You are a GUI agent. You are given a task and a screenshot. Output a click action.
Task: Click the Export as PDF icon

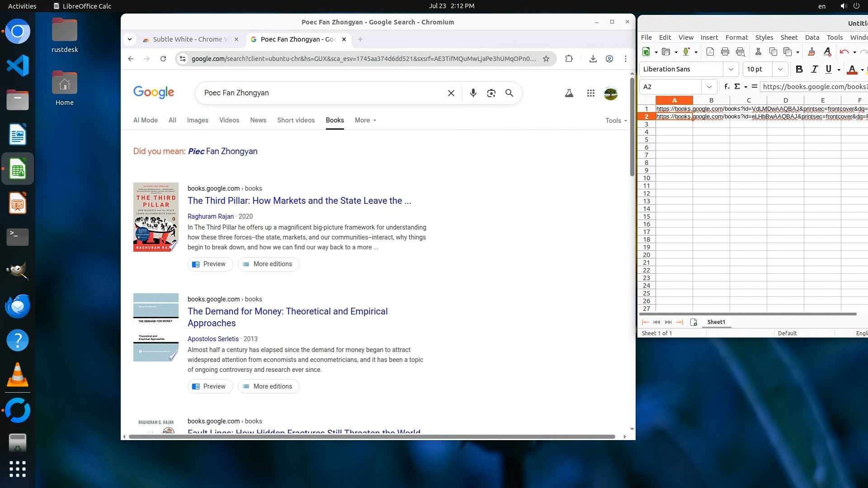[710, 52]
